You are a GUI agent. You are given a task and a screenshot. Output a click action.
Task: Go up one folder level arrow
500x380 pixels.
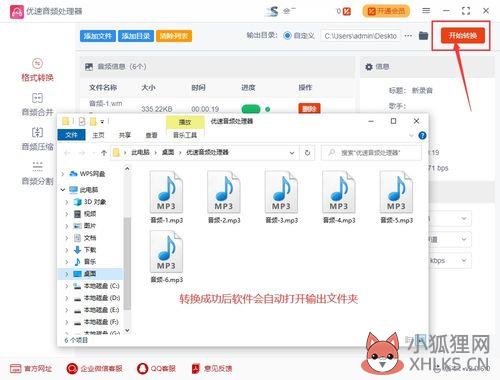tap(104, 153)
